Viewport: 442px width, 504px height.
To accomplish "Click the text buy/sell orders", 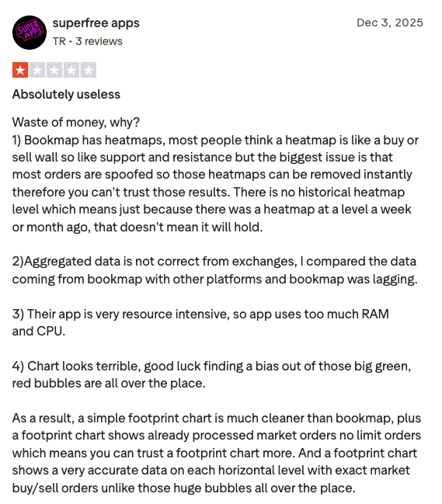I will pos(55,488).
